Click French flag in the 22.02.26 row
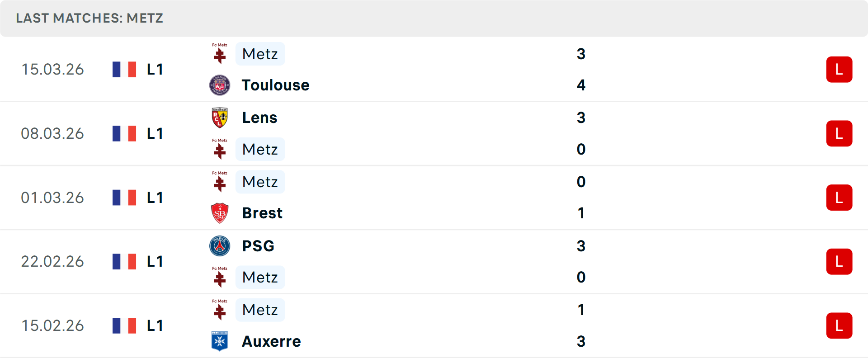Viewport: 868px width, 358px height. (x=124, y=262)
